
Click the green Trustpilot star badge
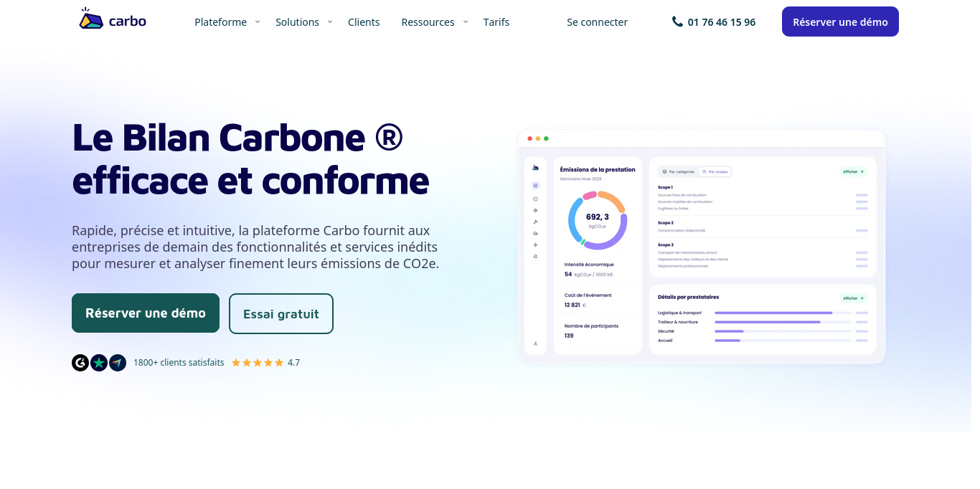(x=99, y=363)
